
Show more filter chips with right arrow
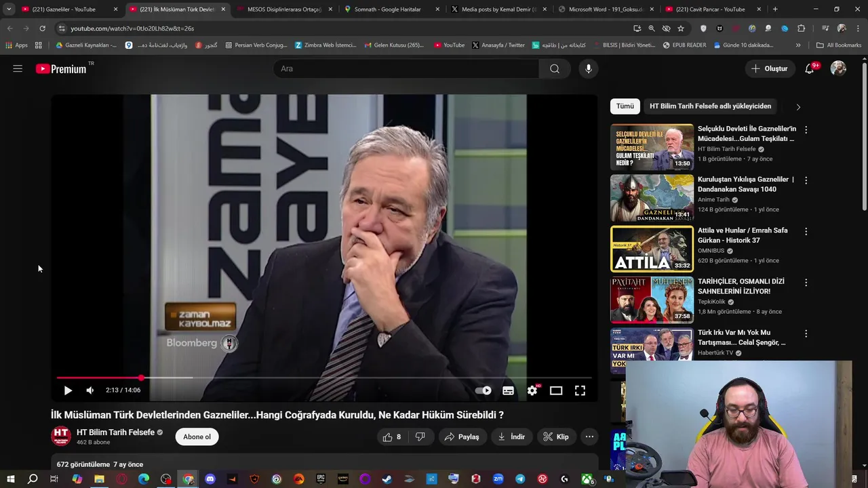point(798,107)
